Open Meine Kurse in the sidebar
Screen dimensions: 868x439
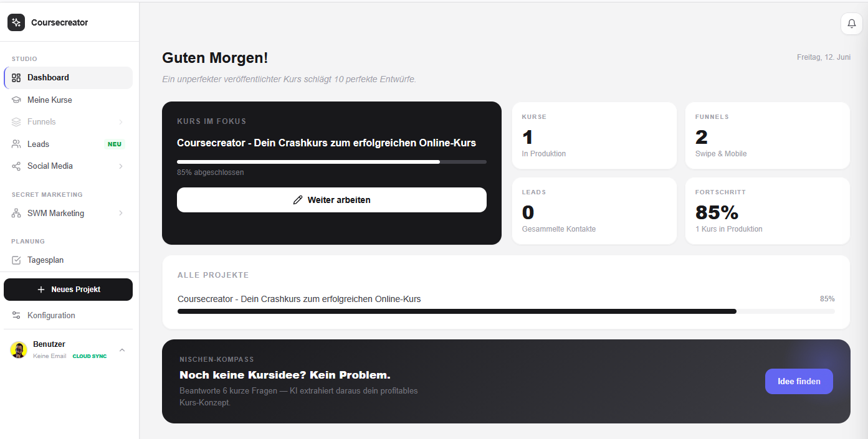[x=69, y=100]
